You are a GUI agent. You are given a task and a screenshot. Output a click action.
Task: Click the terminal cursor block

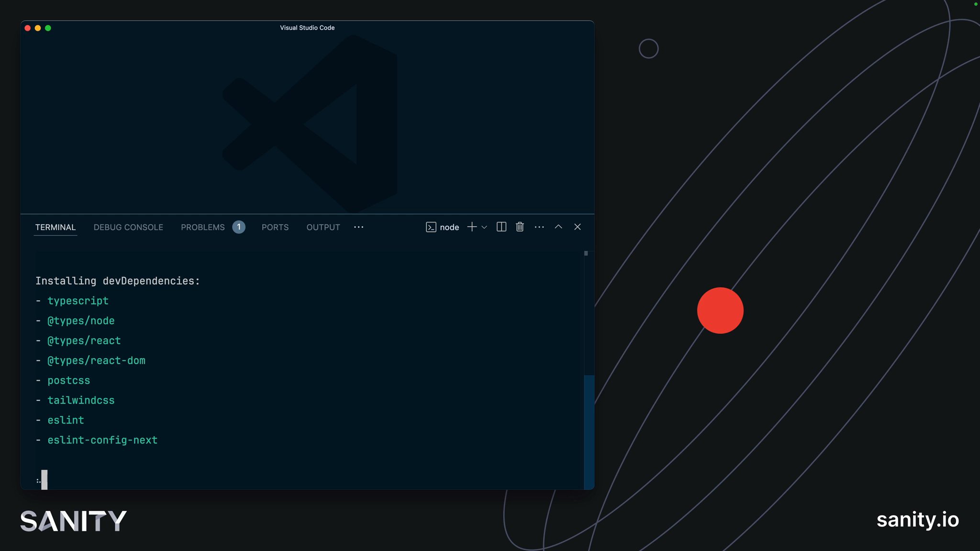pyautogui.click(x=45, y=479)
